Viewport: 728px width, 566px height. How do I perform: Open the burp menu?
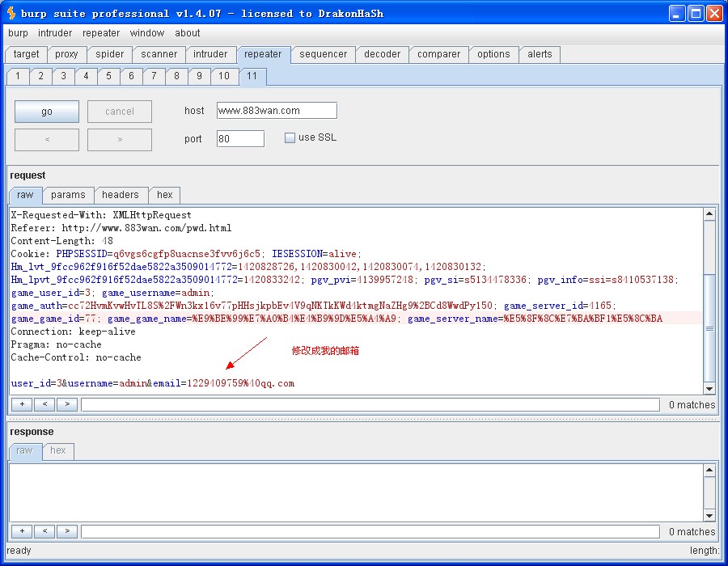[18, 33]
